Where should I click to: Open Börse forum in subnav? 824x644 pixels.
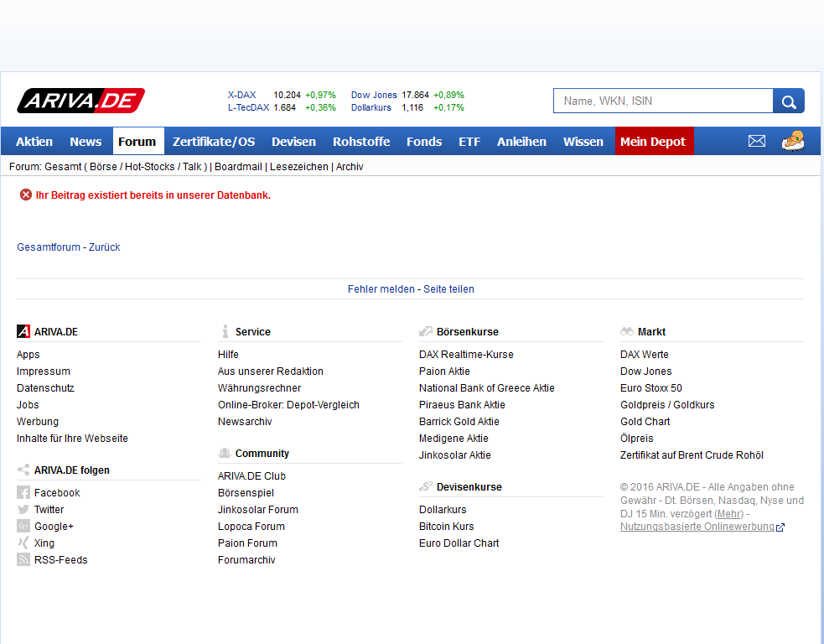tap(104, 167)
